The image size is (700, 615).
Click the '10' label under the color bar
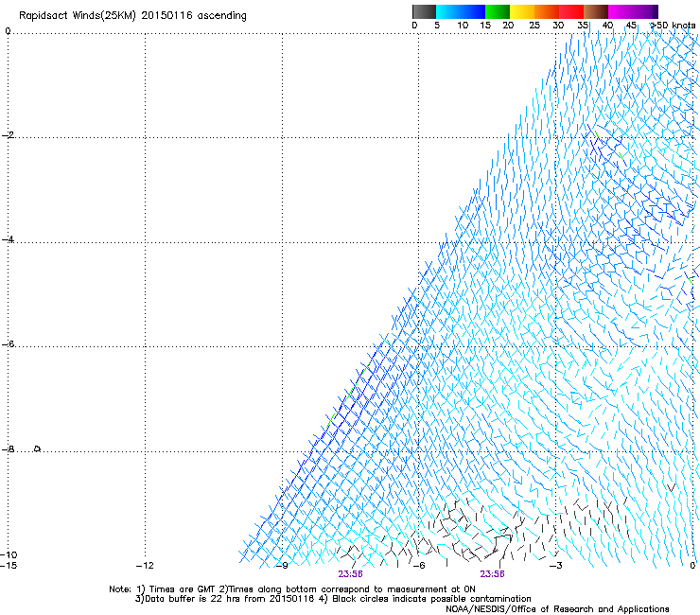(x=463, y=26)
